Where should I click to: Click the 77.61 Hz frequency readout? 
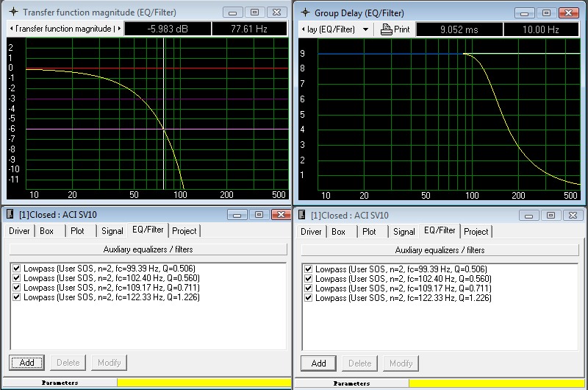point(249,29)
